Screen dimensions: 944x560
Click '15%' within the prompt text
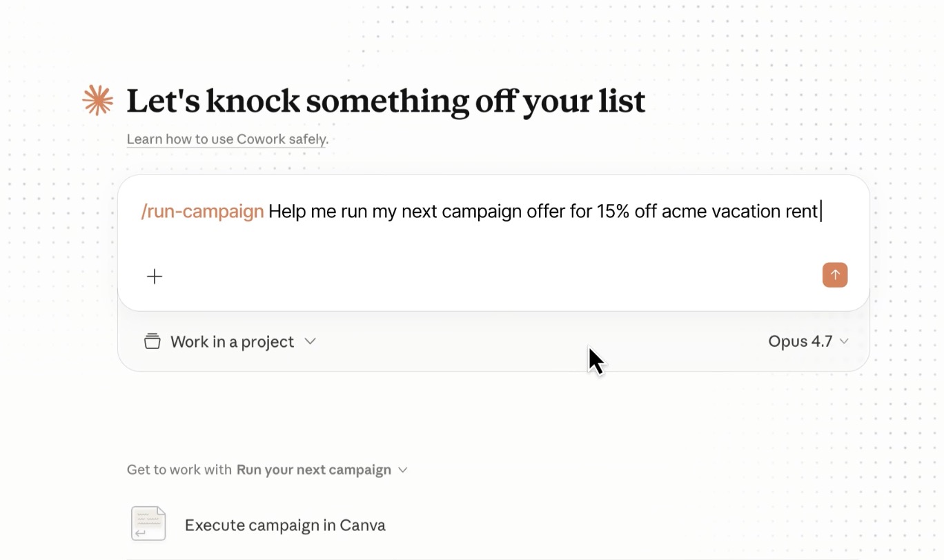click(613, 211)
